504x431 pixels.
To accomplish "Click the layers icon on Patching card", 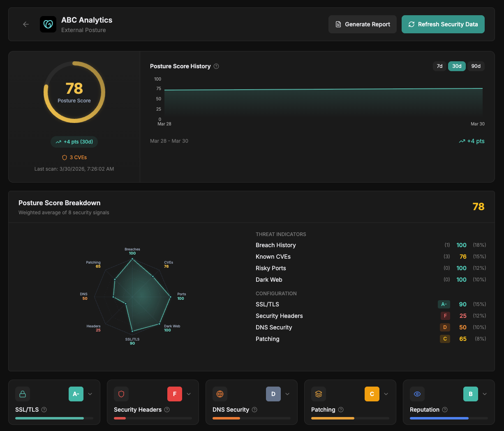I will click(x=319, y=394).
